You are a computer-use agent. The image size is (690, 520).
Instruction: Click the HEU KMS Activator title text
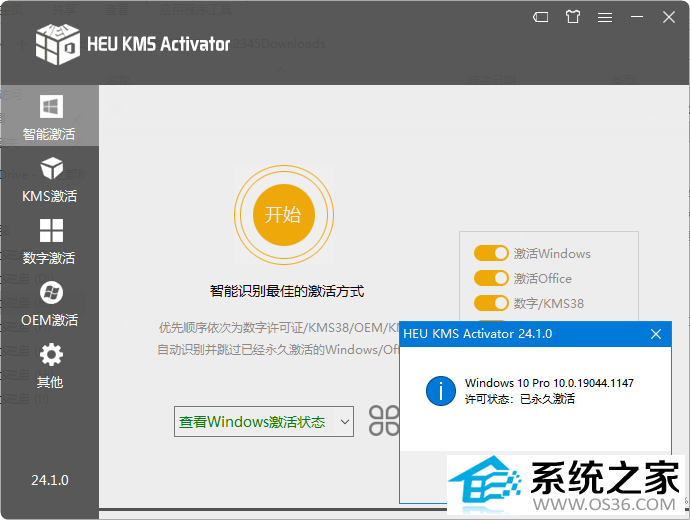(x=158, y=44)
